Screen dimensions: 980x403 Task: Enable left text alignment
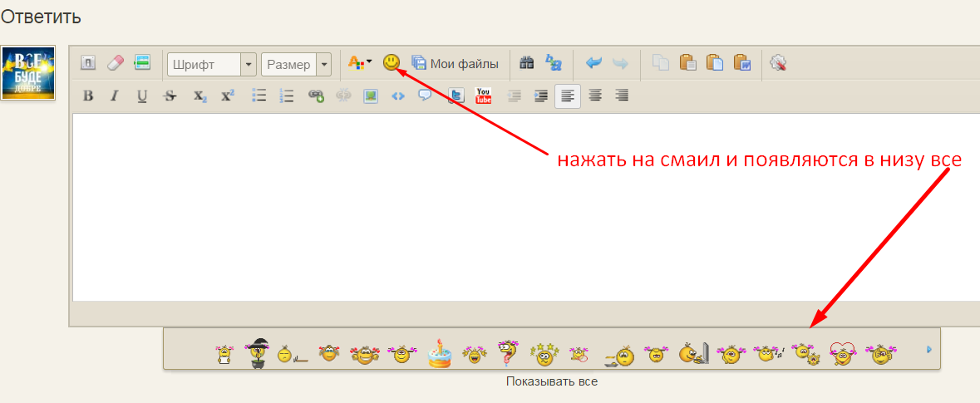point(568,96)
